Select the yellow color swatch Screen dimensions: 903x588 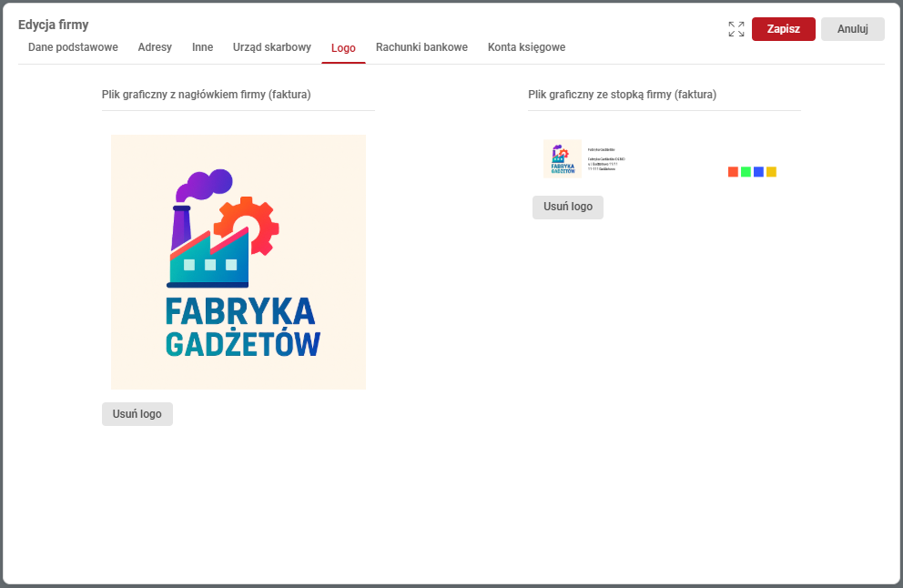tap(771, 171)
